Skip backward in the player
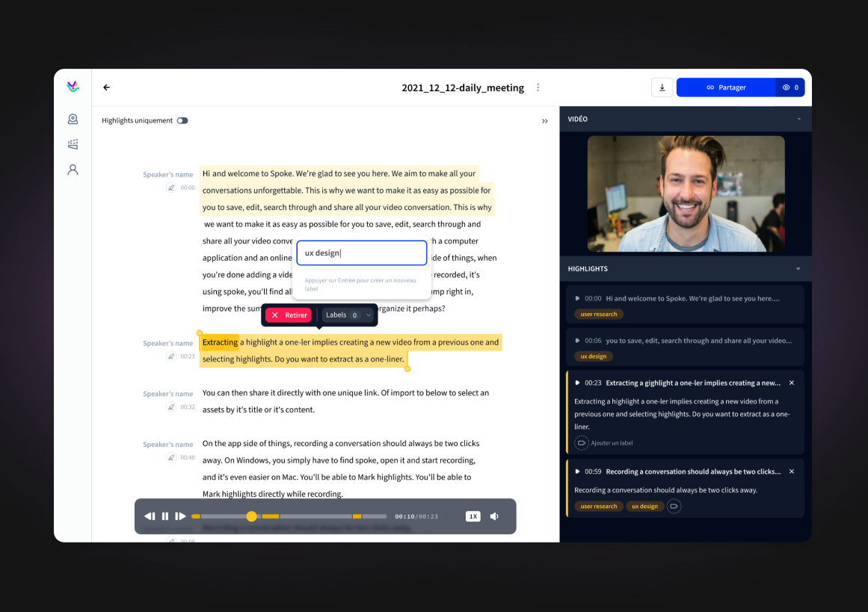Viewport: 868px width, 612px height. [x=150, y=516]
